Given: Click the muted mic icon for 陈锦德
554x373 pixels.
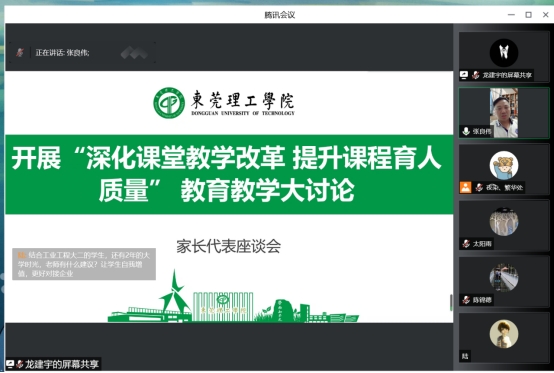Looking at the screenshot, I should [x=466, y=300].
